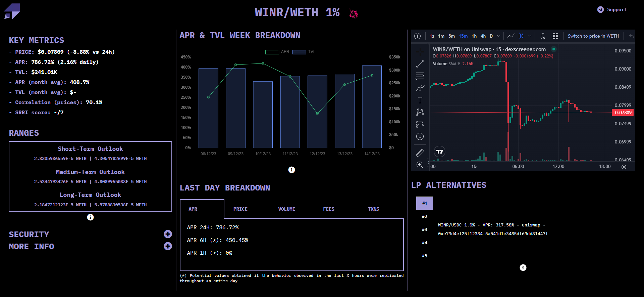Collapse the drawing toolbar arrow
Viewport: 644px width, 297px height.
[x=428, y=163]
